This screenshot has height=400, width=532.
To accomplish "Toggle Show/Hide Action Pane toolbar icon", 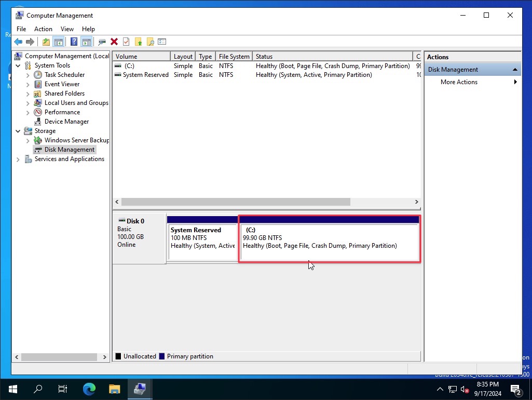I will (x=87, y=42).
